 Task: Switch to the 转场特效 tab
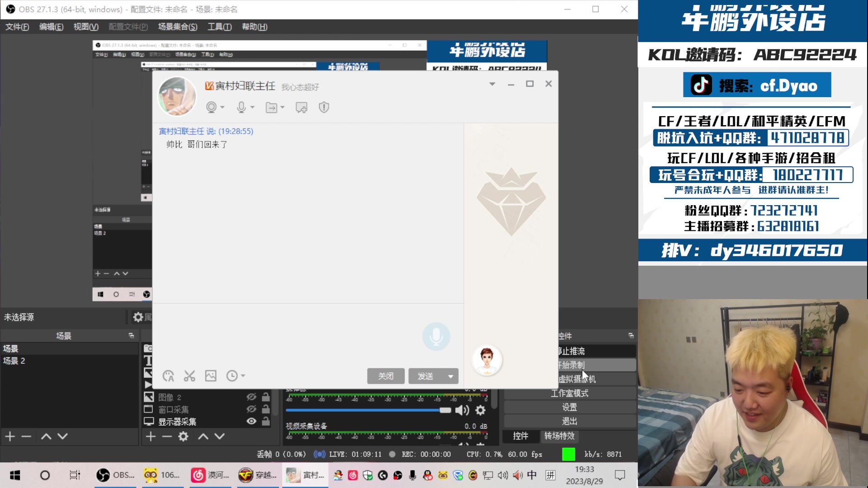[559, 436]
